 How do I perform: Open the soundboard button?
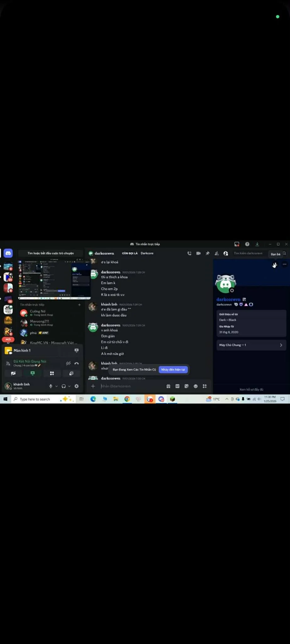[71, 373]
